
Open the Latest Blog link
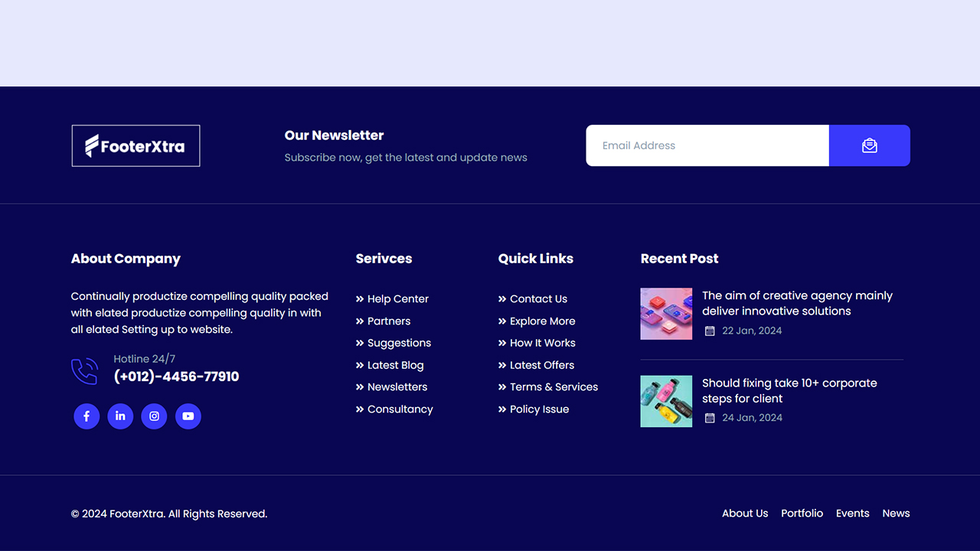point(396,365)
